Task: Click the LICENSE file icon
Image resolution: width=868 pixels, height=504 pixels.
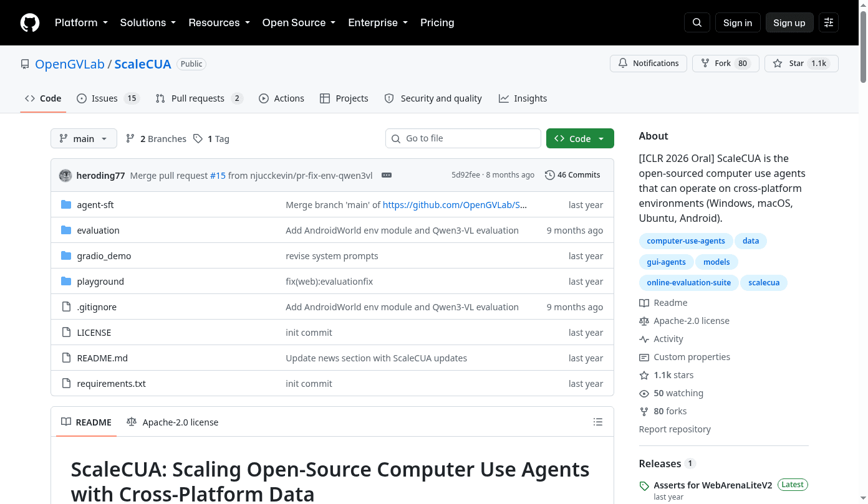Action: pos(67,332)
